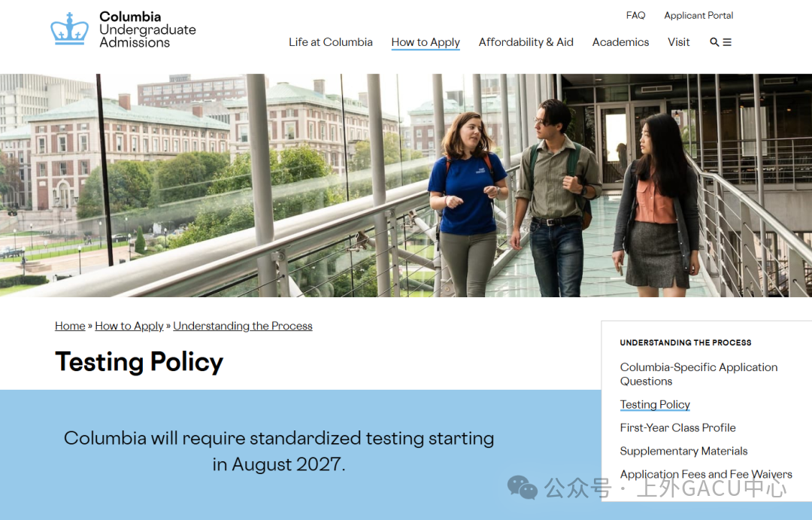Select Testing Policy in the sidebar
The image size is (812, 520).
[655, 404]
